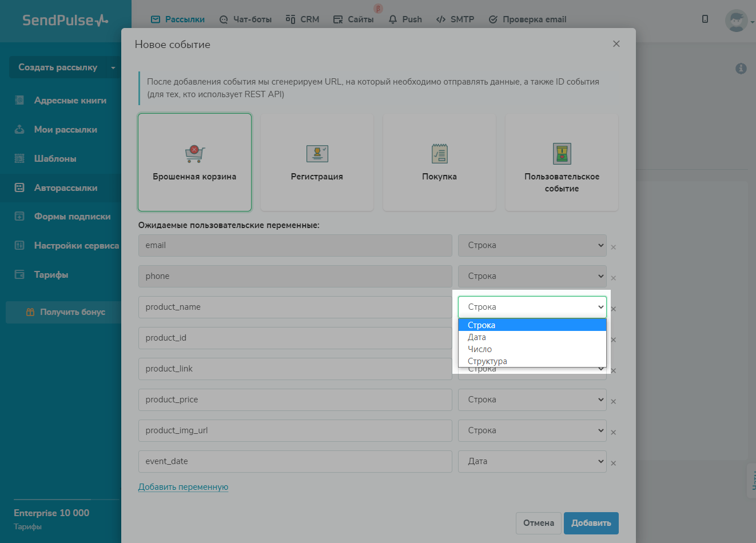This screenshot has width=756, height=543.
Task: Open the Тарифы link under Enterprise plan
Action: (27, 526)
